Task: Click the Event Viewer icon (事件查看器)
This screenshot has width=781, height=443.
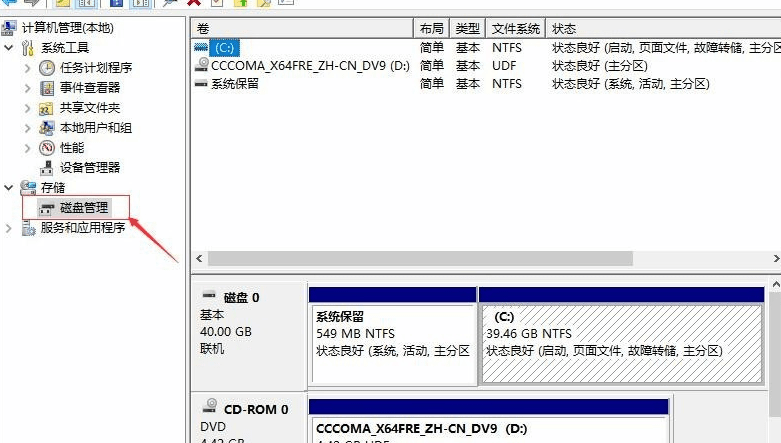Action: click(46, 88)
